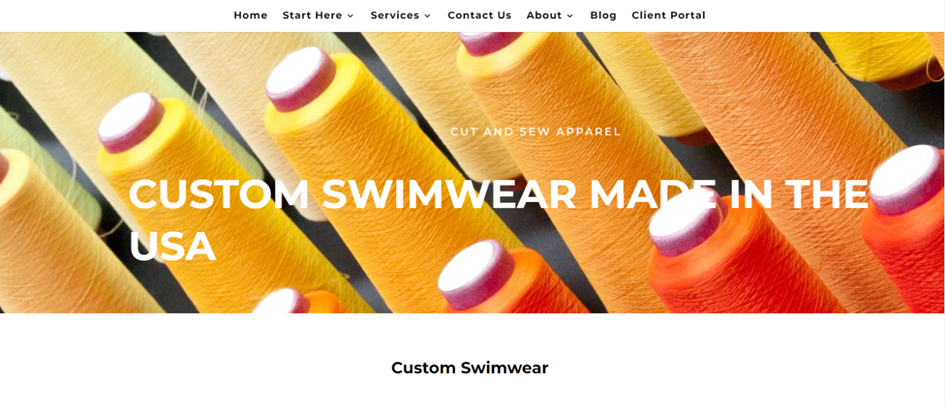Screen dimensions: 945x406
Task: Expand the About chevron arrow
Action: tap(570, 16)
